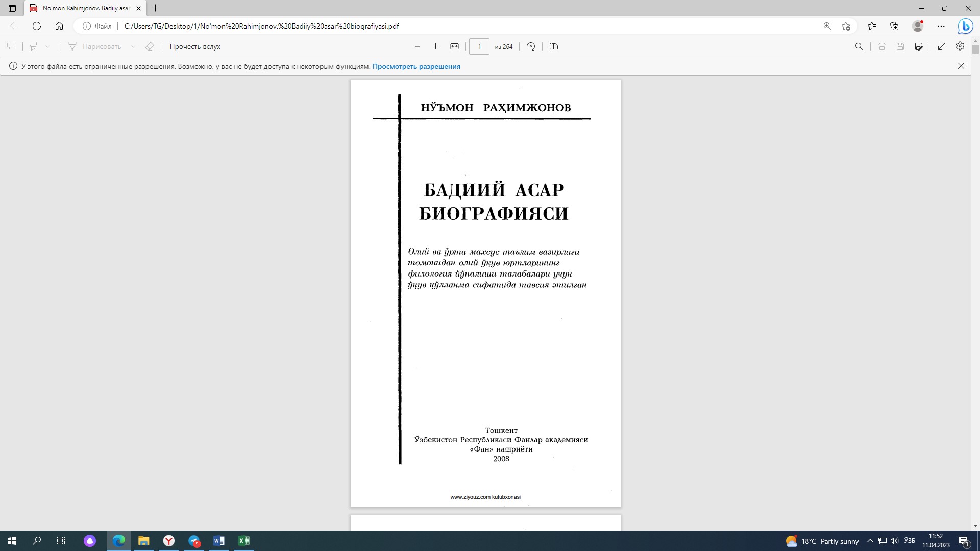Open the Collections panel

tap(894, 26)
